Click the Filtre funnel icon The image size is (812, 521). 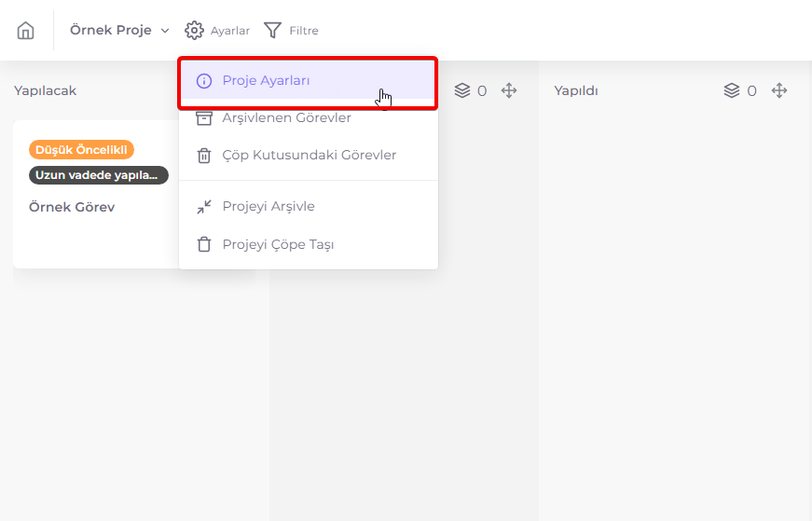coord(273,31)
